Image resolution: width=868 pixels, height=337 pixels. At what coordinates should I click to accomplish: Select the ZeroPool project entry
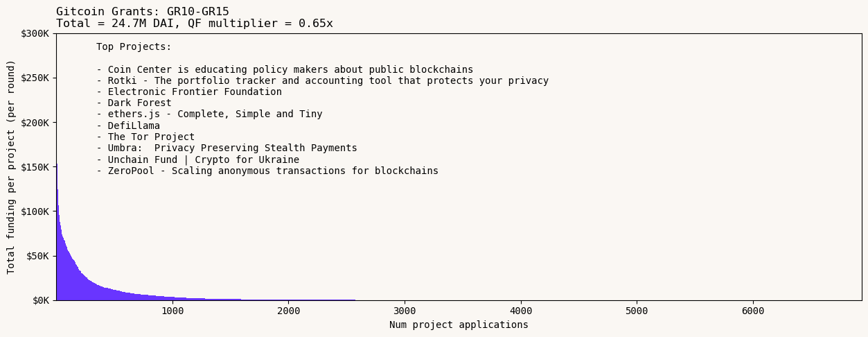click(x=267, y=171)
